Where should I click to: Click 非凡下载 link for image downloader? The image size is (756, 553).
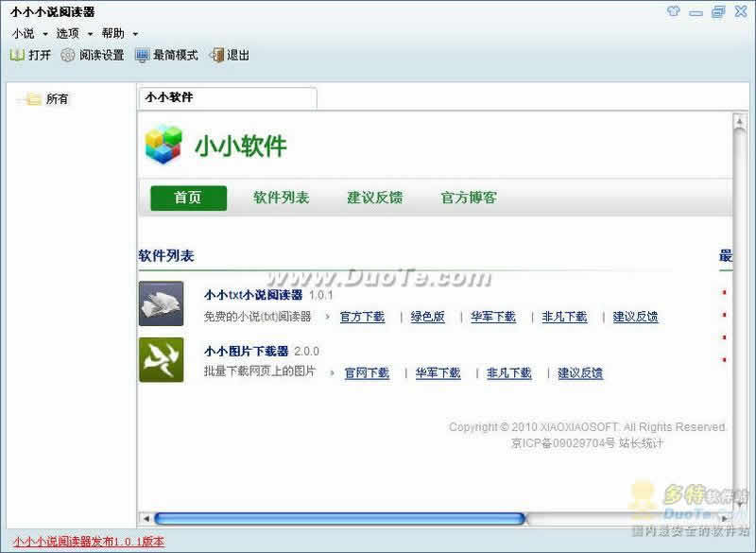point(508,373)
